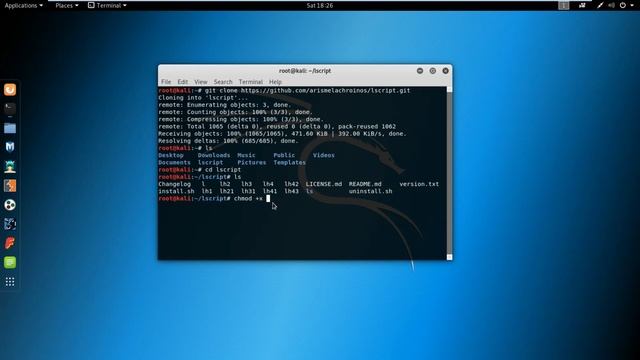
Task: Launch Maltego dock icon
Action: pos(10,224)
